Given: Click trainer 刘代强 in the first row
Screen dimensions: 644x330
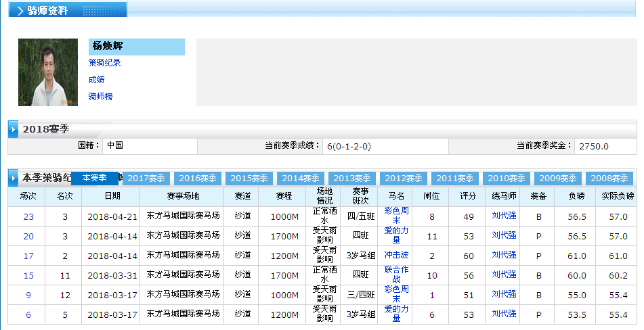Looking at the screenshot, I should click(504, 216).
